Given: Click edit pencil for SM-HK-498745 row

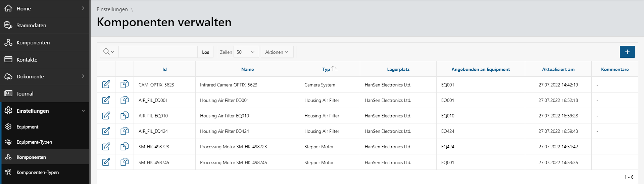Looking at the screenshot, I should tap(106, 162).
